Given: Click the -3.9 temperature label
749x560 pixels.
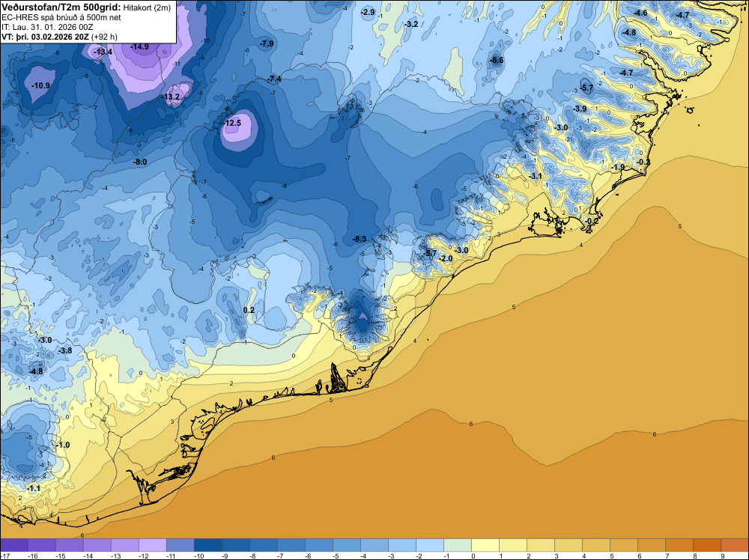Looking at the screenshot, I should point(580,109).
